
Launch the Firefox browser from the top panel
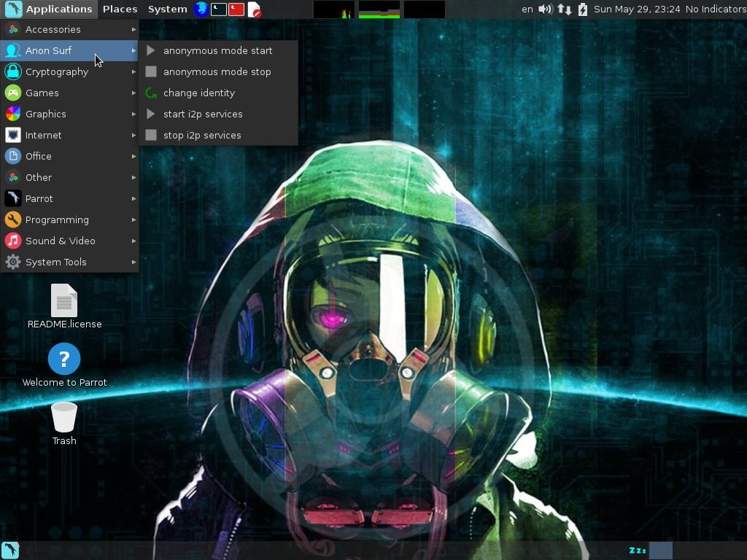[x=201, y=9]
